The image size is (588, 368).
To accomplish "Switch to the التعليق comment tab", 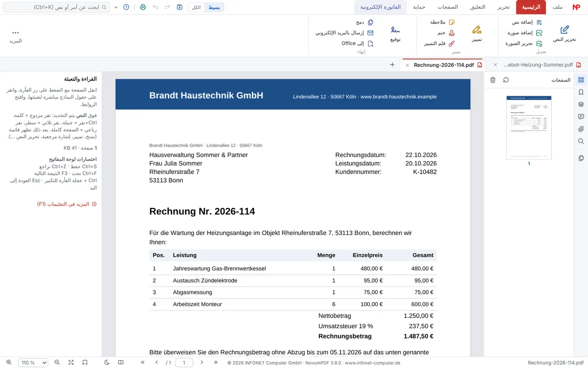I will point(478,7).
